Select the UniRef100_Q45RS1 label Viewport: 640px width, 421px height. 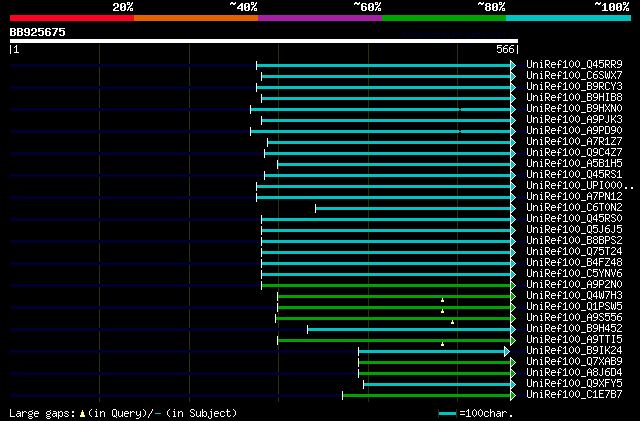574,175
